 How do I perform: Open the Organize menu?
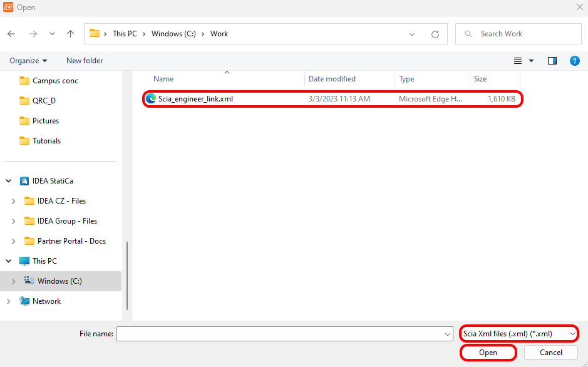click(x=28, y=61)
